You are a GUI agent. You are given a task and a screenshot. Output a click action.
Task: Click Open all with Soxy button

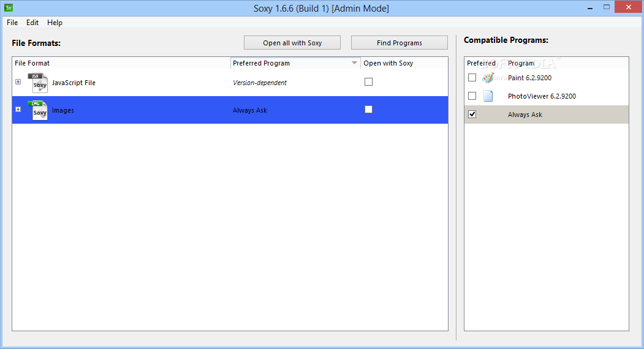[x=292, y=43]
